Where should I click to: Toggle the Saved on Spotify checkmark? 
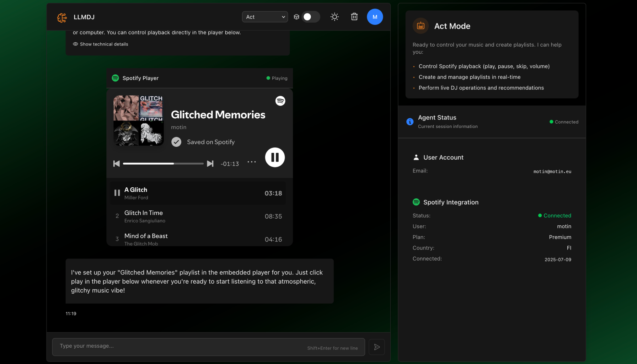(x=176, y=142)
